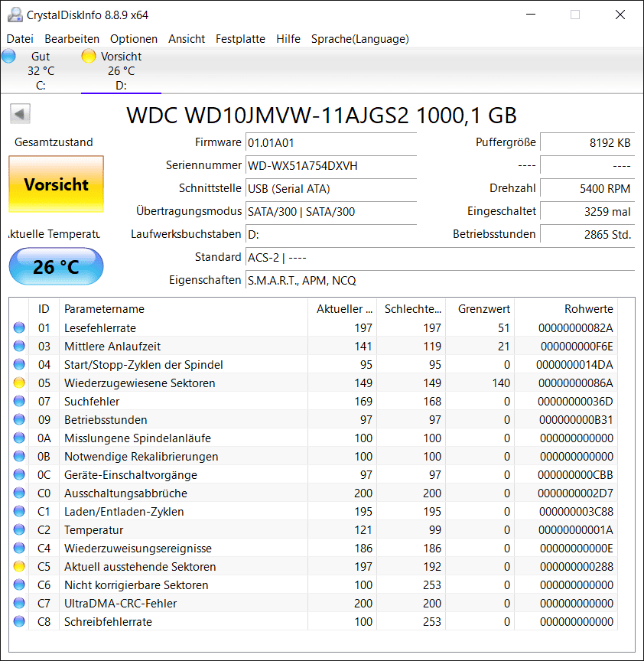This screenshot has height=661, width=644.
Task: Click the Grenzwert column header
Action: pyautogui.click(x=480, y=309)
